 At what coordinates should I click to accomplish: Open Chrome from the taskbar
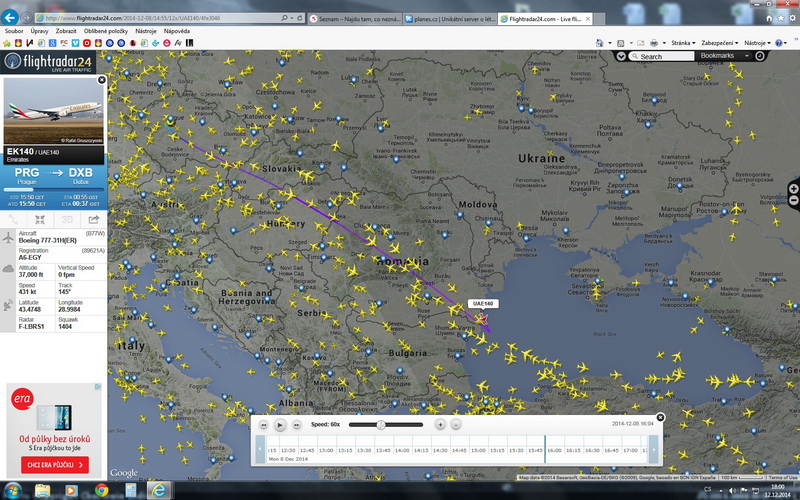click(x=102, y=491)
